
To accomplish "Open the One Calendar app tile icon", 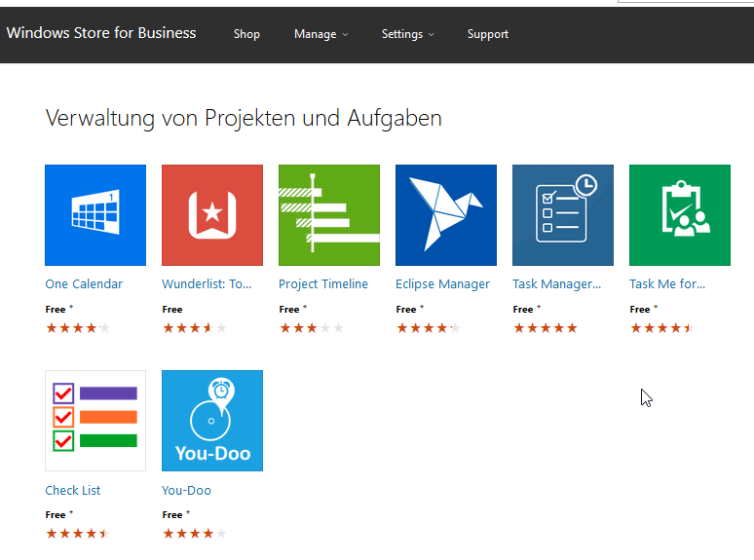I will [x=95, y=215].
